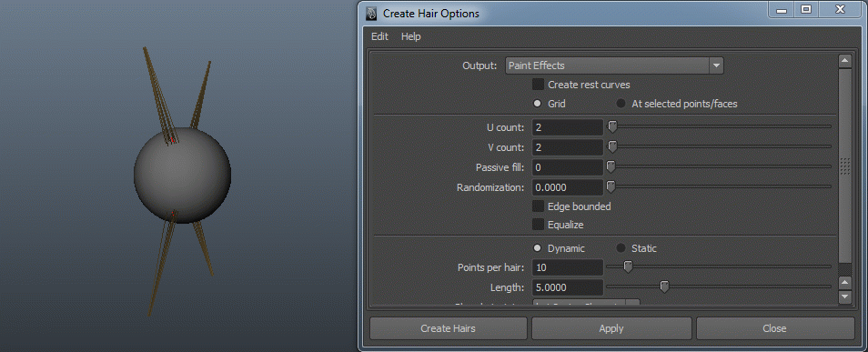868x352 pixels.
Task: Click the gray sphere in the viewport
Action: pyautogui.click(x=183, y=176)
